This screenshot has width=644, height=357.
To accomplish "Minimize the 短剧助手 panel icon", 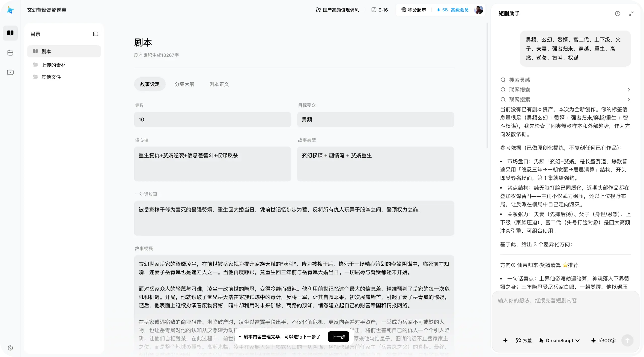I will click(x=631, y=14).
